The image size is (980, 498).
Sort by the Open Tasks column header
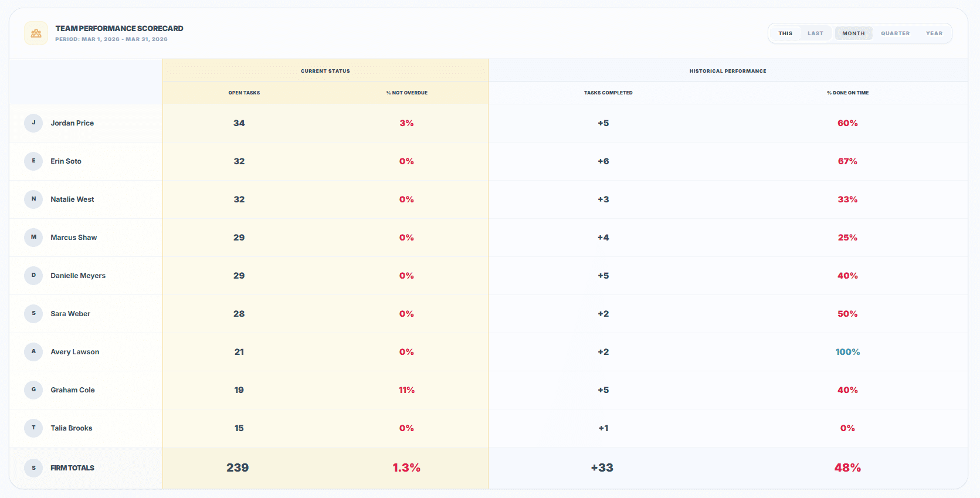point(244,93)
